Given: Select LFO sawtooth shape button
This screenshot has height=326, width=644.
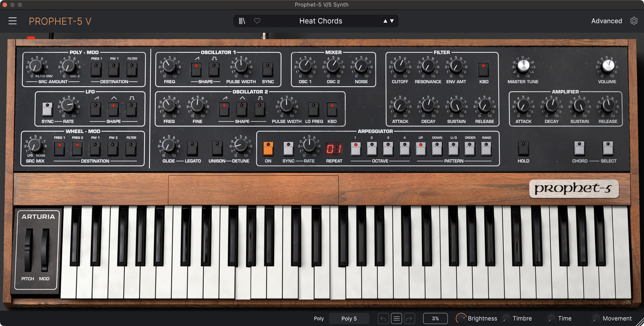Looking at the screenshot, I should pos(95,109).
